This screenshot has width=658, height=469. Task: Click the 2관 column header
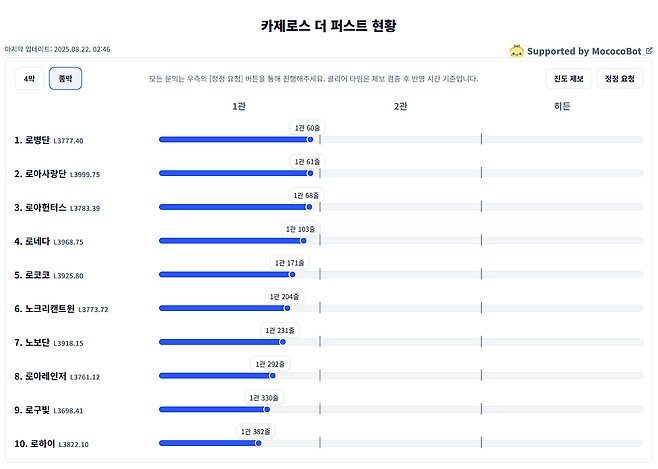pyautogui.click(x=400, y=106)
